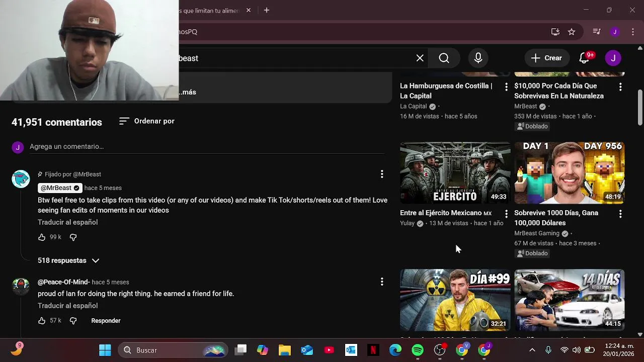The width and height of the screenshot is (644, 362).
Task: Like the pinned MrBeast comment
Action: [x=42, y=237]
